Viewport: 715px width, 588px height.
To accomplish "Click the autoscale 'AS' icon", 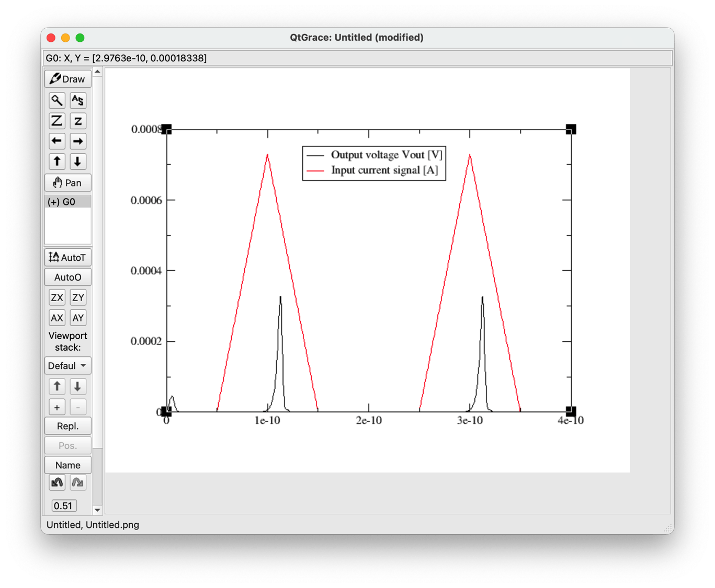I will (x=78, y=100).
